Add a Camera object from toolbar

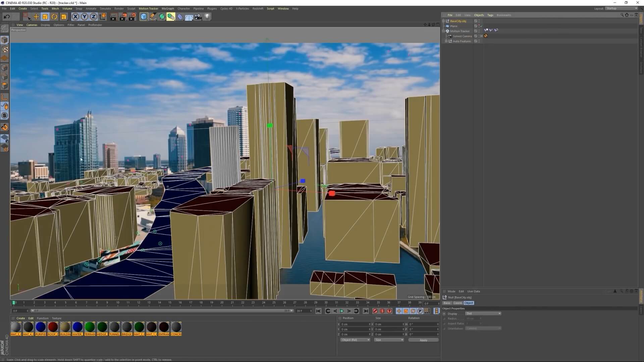tap(198, 17)
